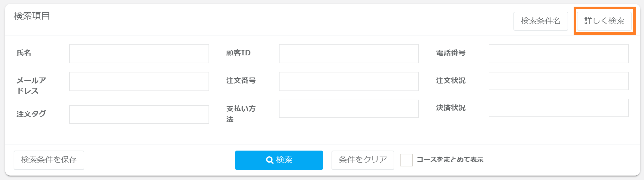This screenshot has width=644, height=180.
Task: Reset filters with 条件をクリア button
Action: pos(363,160)
